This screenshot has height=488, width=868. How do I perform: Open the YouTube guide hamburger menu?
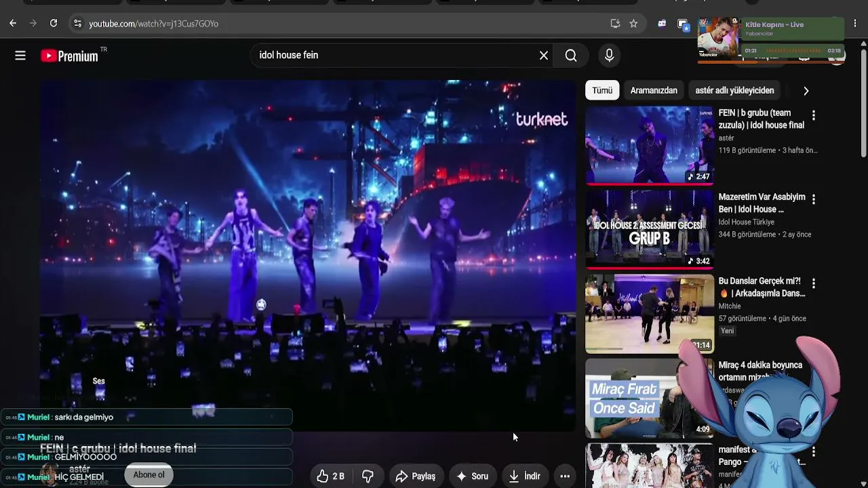pyautogui.click(x=20, y=56)
